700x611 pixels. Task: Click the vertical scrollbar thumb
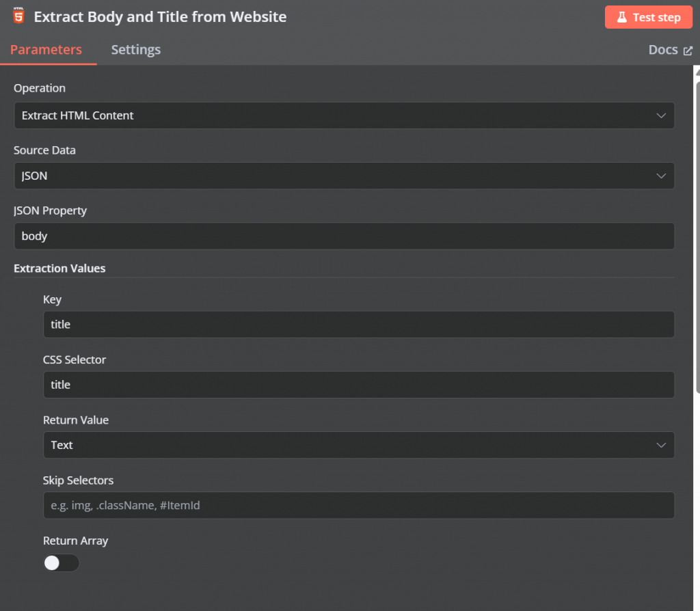(697, 232)
